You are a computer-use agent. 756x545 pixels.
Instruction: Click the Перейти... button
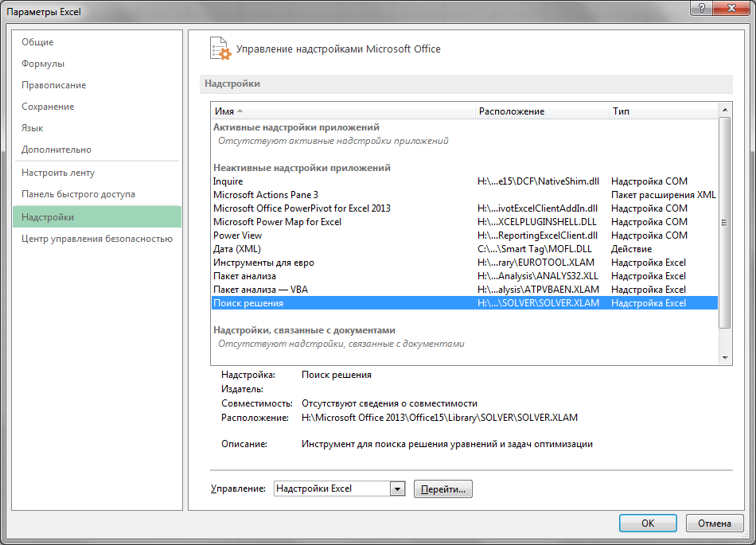[x=443, y=489]
